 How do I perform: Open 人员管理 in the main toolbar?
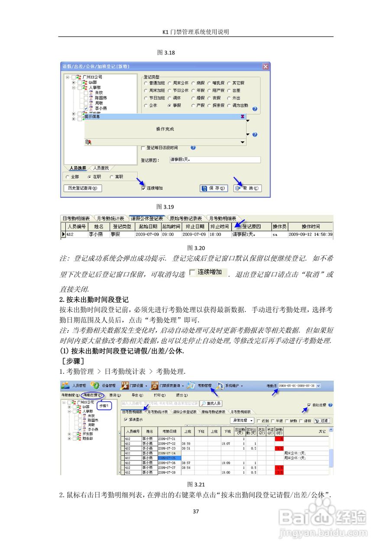tap(75, 385)
